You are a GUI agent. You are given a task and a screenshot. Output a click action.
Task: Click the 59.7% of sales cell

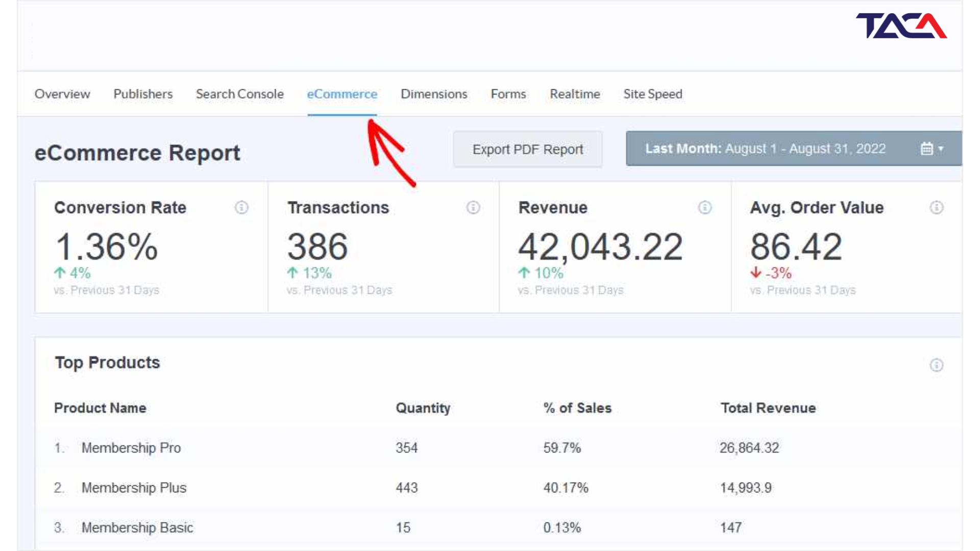click(x=562, y=448)
